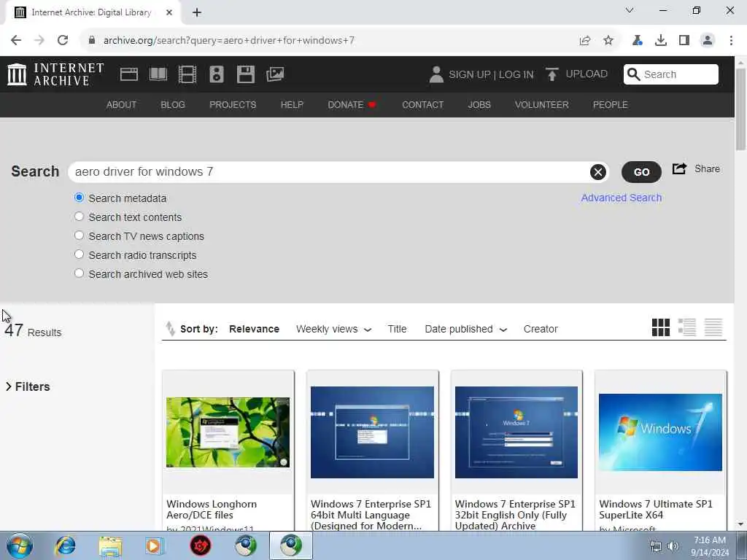This screenshot has height=560, width=747.
Task: Open the ABOUT menu item
Action: (122, 105)
